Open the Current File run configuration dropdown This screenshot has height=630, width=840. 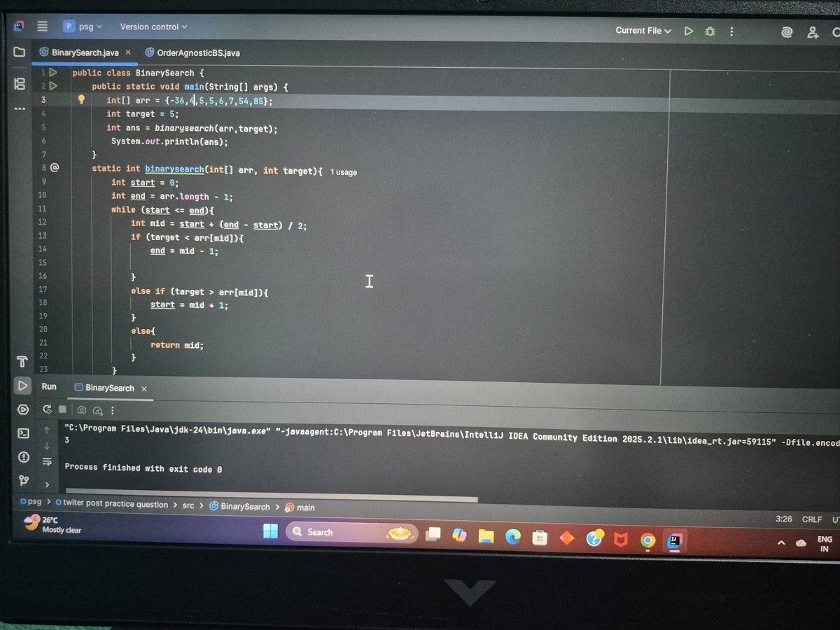[x=643, y=31]
